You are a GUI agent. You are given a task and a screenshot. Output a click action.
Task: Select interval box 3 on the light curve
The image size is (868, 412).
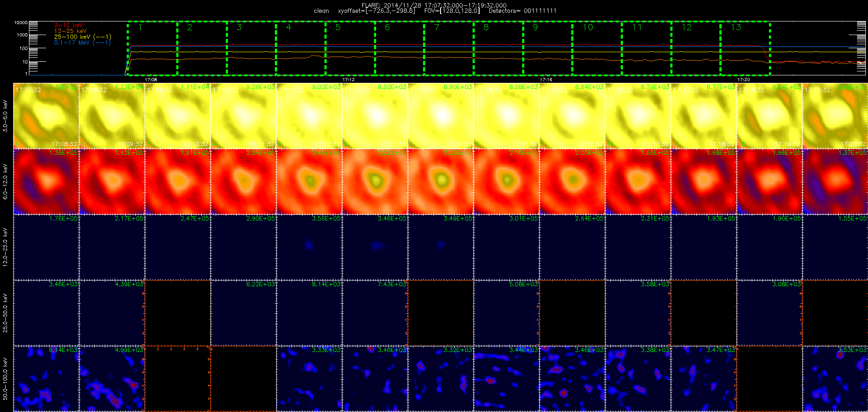(x=252, y=48)
